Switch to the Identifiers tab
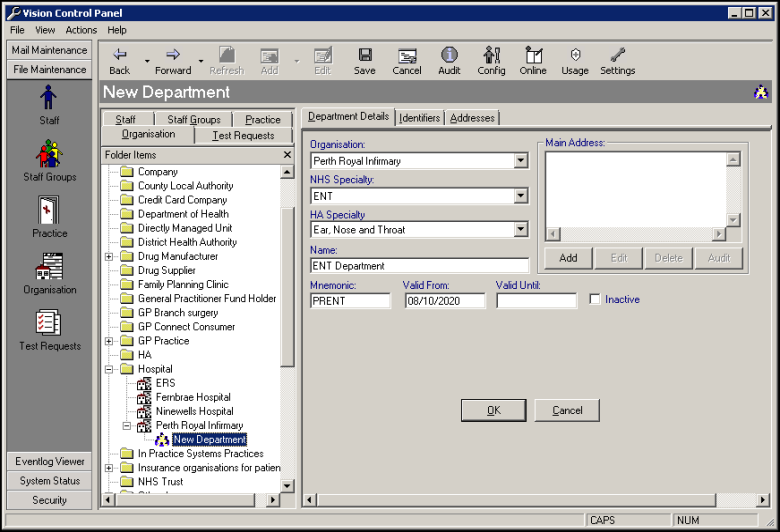The height and width of the screenshot is (532, 780). (419, 118)
